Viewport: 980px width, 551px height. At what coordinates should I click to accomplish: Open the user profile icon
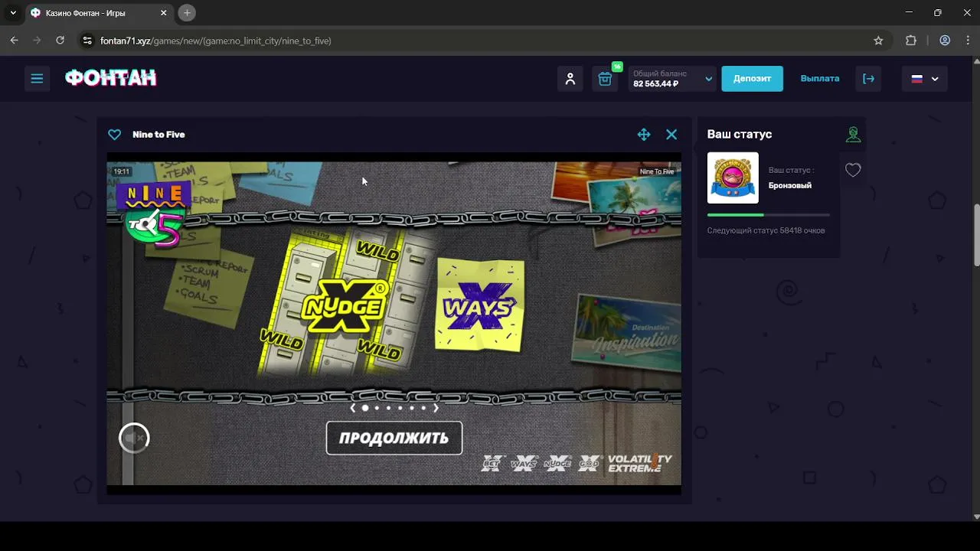570,78
